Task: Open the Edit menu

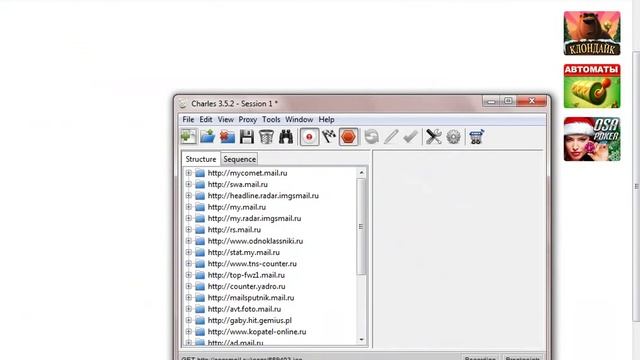Action: (206, 120)
